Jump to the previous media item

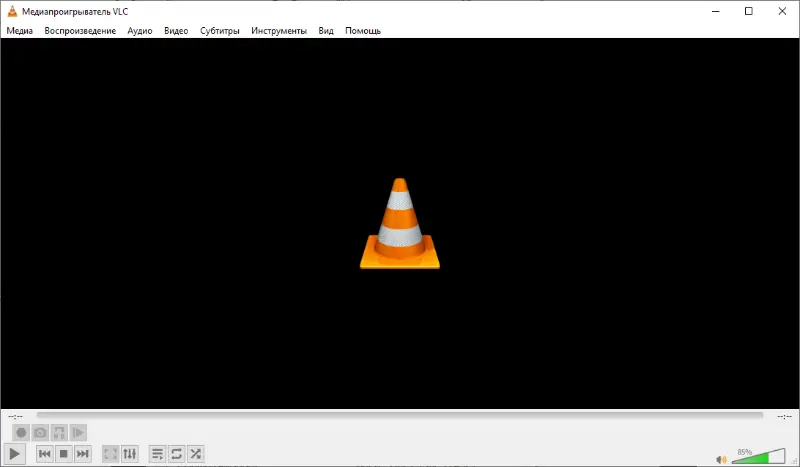(44, 454)
